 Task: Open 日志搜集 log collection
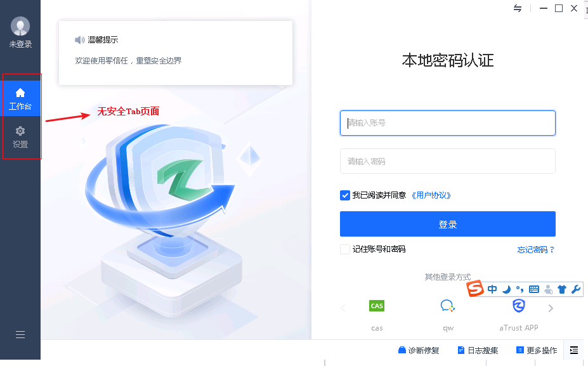tap(478, 350)
